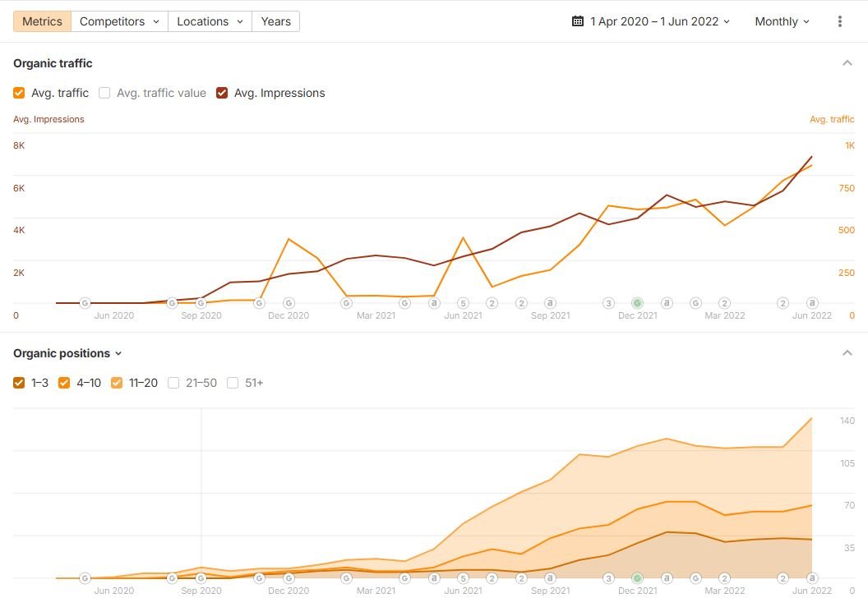Image resolution: width=868 pixels, height=607 pixels.
Task: Enable the Avg. traffic value checkbox
Action: click(x=104, y=93)
